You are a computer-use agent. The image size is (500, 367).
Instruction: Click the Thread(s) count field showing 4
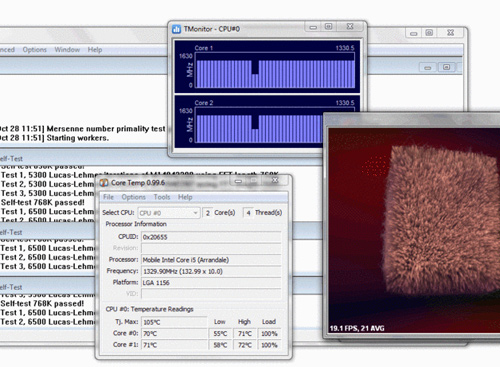pyautogui.click(x=248, y=213)
